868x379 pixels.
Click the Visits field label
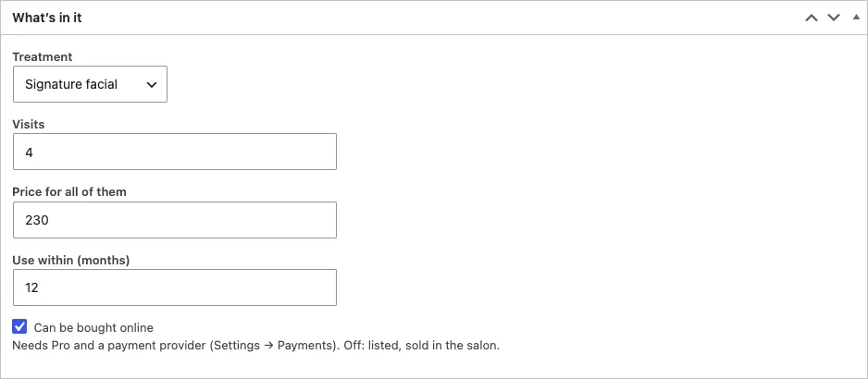coord(29,125)
